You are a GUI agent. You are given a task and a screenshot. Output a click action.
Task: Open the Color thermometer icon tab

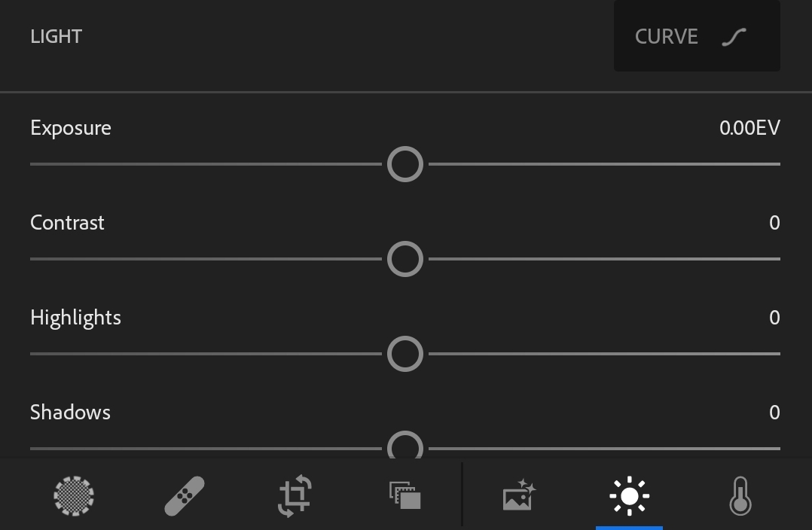(740, 496)
